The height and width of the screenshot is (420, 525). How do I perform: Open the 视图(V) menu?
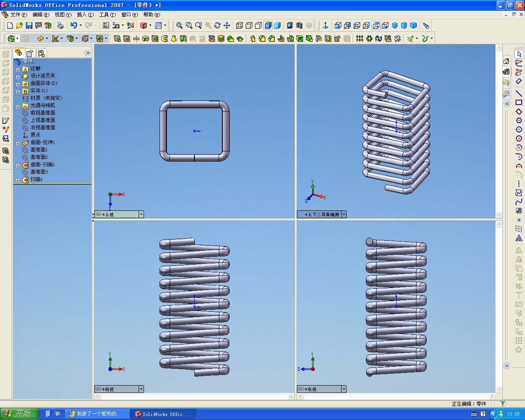pos(63,15)
